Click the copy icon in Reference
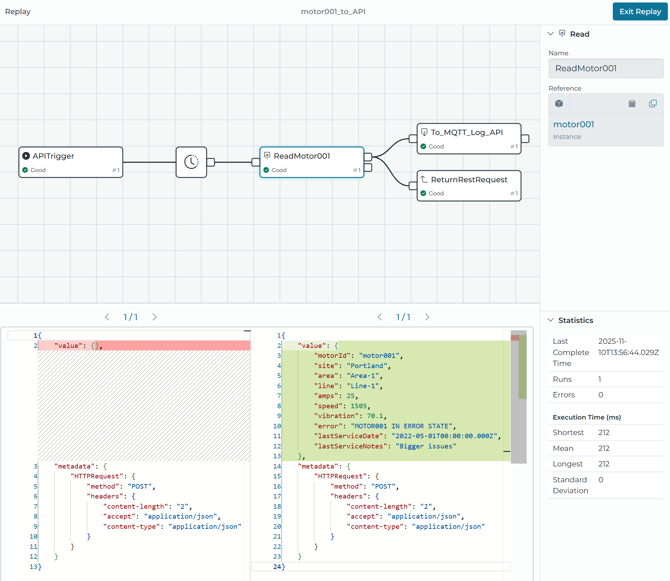The height and width of the screenshot is (581, 670). coord(653,104)
